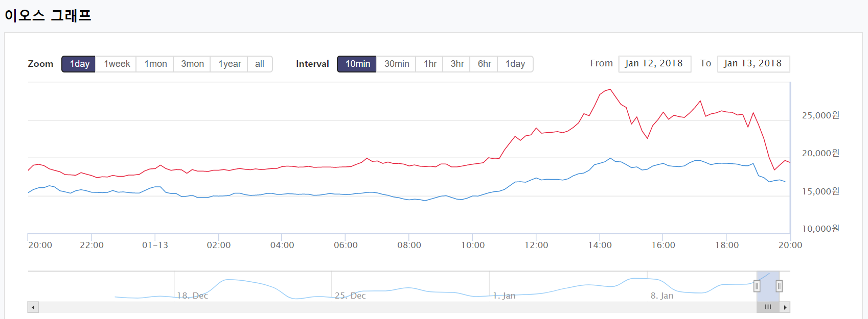Click the red price line peak near 14:00
Viewport: 868px width, 319px height.
pos(610,89)
